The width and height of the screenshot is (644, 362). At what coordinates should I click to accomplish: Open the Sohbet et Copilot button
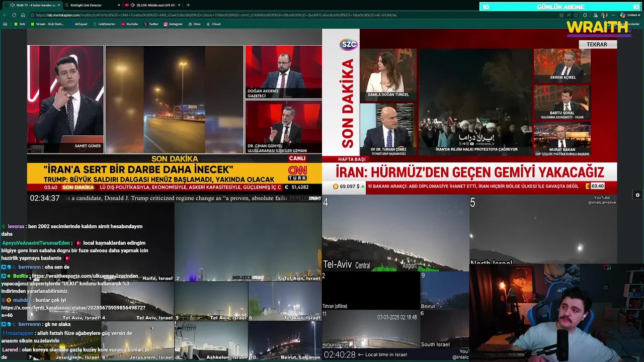tap(630, 15)
